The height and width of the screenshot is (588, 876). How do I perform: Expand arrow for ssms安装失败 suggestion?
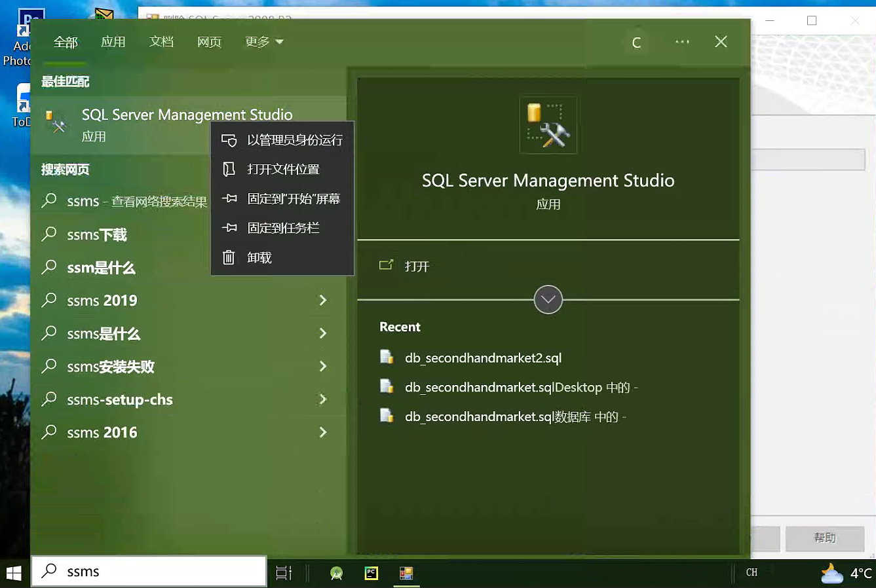click(x=323, y=366)
